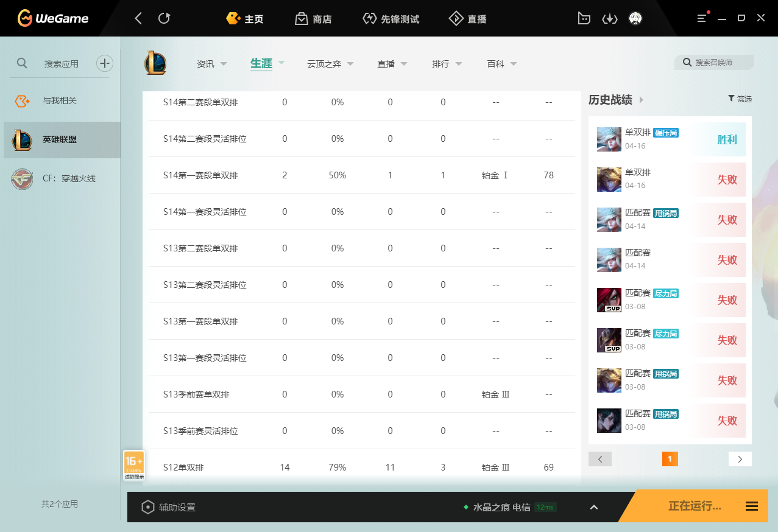Open the 04-16 单双排 失败 match
Image resolution: width=778 pixels, height=532 pixels.
pyautogui.click(x=670, y=180)
